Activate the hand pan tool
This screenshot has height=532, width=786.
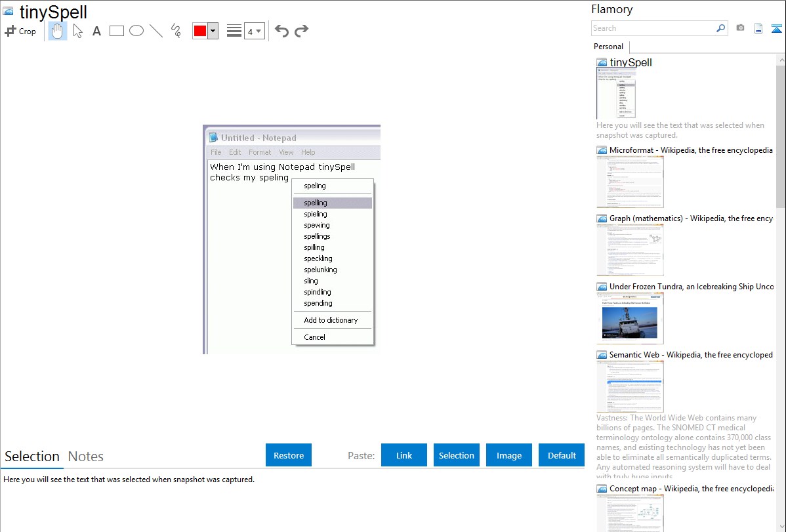[57, 31]
